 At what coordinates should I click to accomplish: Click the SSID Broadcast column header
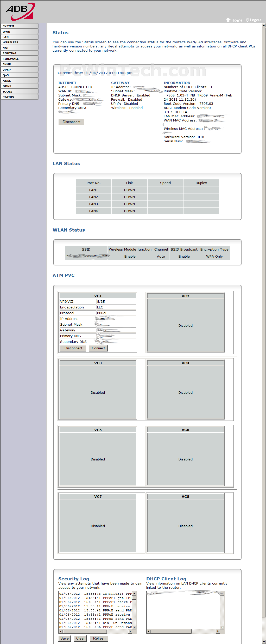click(184, 250)
